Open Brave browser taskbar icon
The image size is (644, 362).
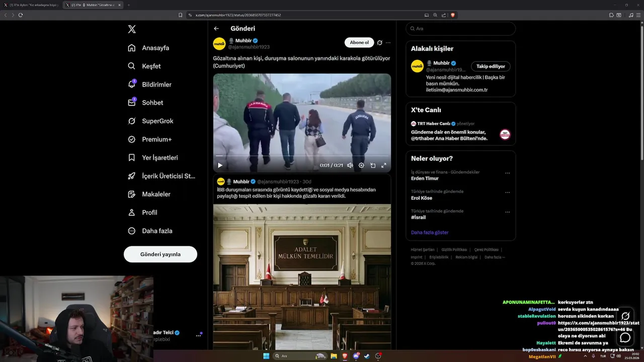345,356
